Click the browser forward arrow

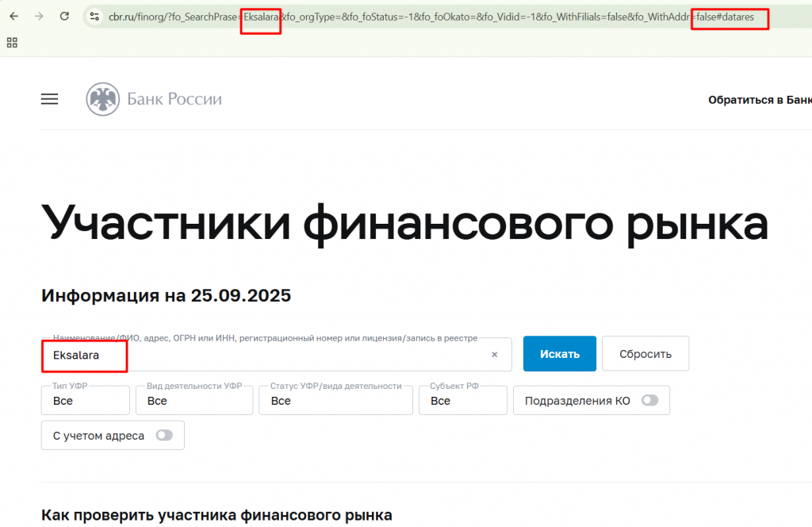click(x=39, y=16)
